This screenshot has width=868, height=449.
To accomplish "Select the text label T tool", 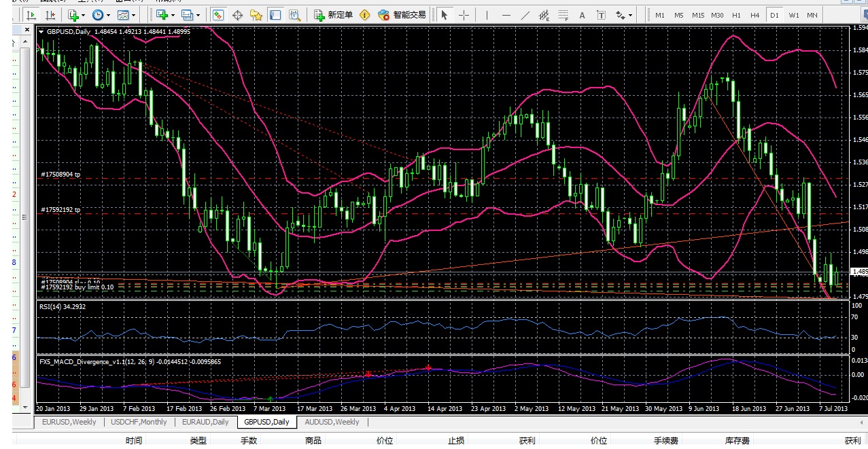I will (602, 15).
